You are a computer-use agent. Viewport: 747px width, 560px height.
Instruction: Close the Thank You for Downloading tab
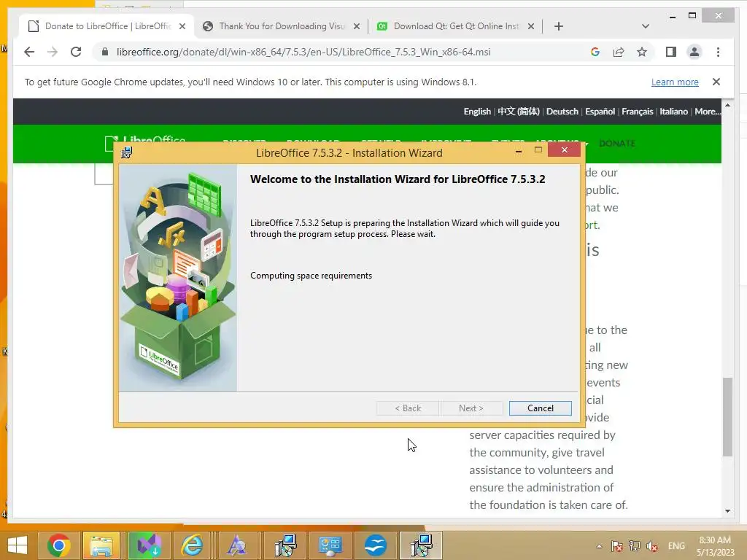point(356,26)
